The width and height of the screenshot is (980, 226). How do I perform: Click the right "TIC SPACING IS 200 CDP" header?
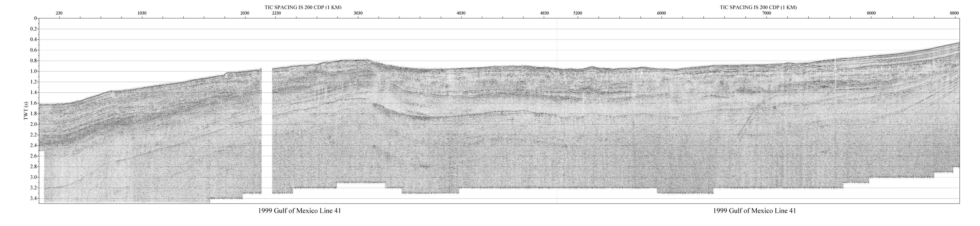click(758, 7)
